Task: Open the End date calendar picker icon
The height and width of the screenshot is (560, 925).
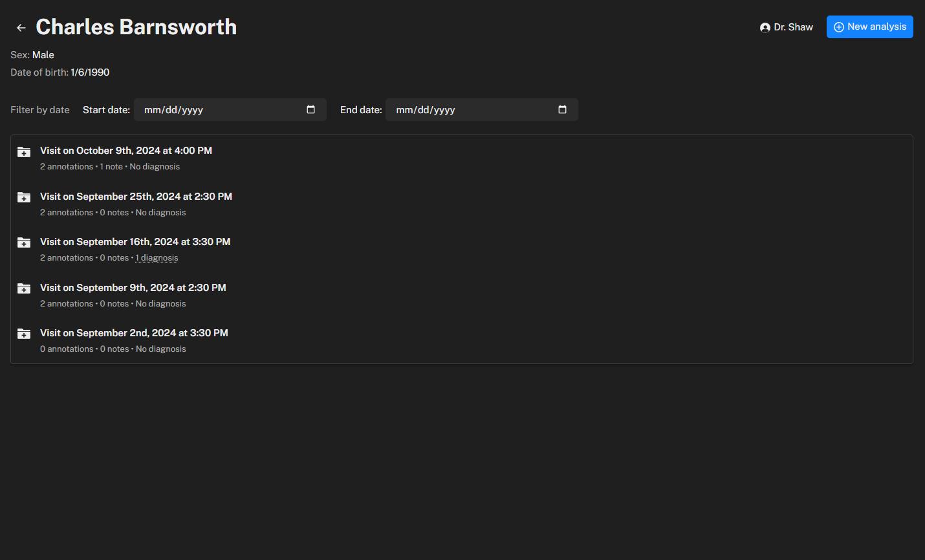Action: click(562, 110)
